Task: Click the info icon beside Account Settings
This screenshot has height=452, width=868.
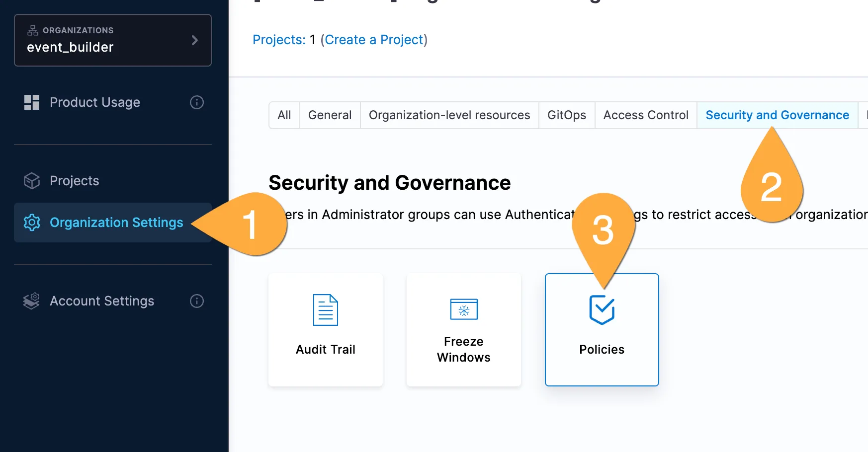Action: (x=197, y=301)
